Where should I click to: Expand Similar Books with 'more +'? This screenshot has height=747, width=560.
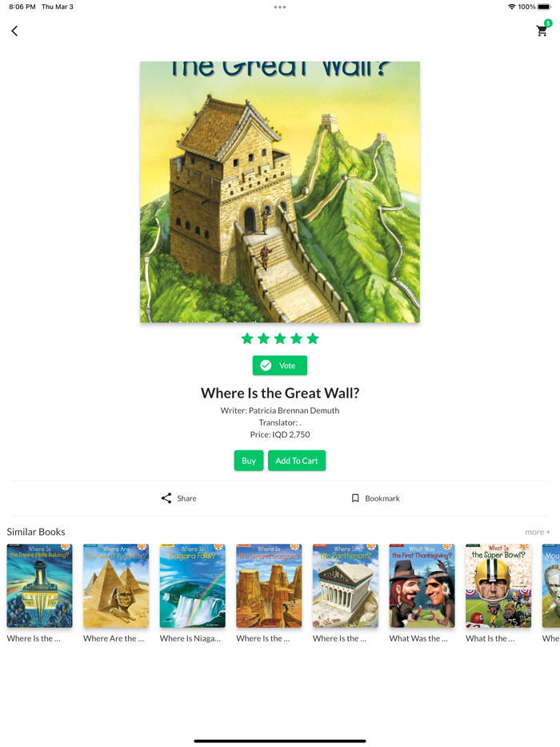pos(538,532)
